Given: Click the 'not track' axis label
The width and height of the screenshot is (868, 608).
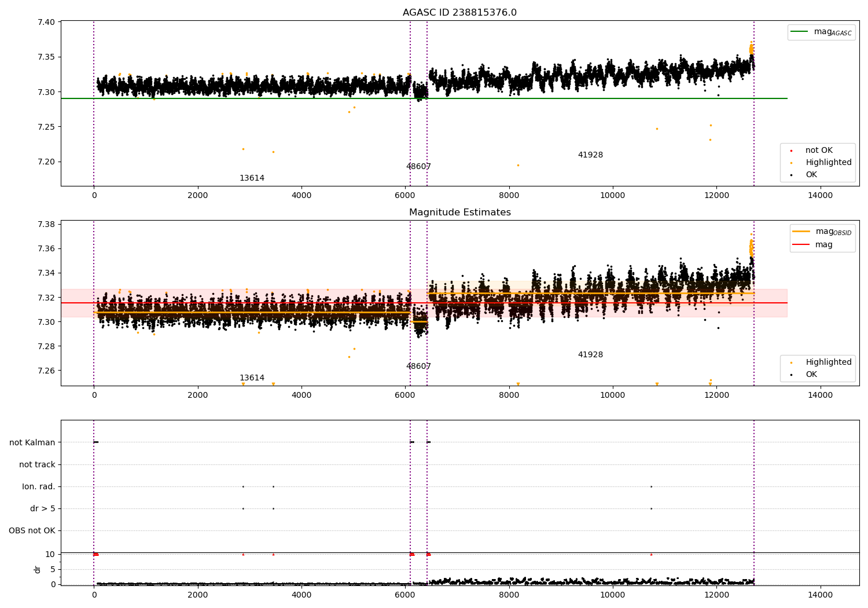Looking at the screenshot, I should coord(37,464).
